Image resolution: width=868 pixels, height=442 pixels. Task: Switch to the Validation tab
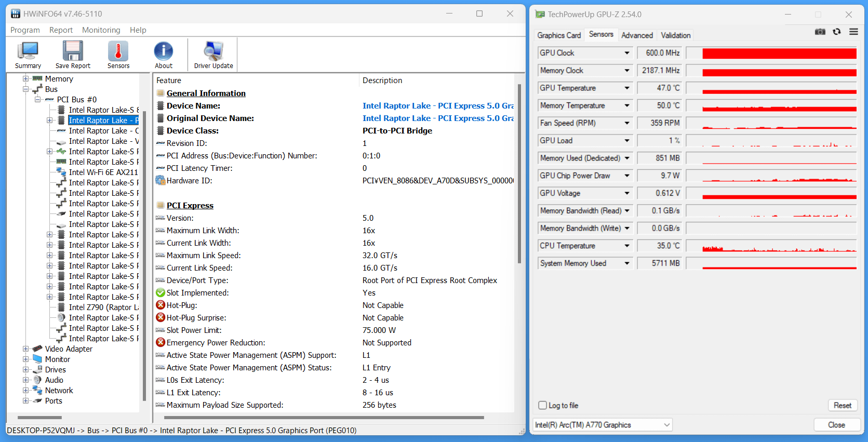(x=675, y=35)
